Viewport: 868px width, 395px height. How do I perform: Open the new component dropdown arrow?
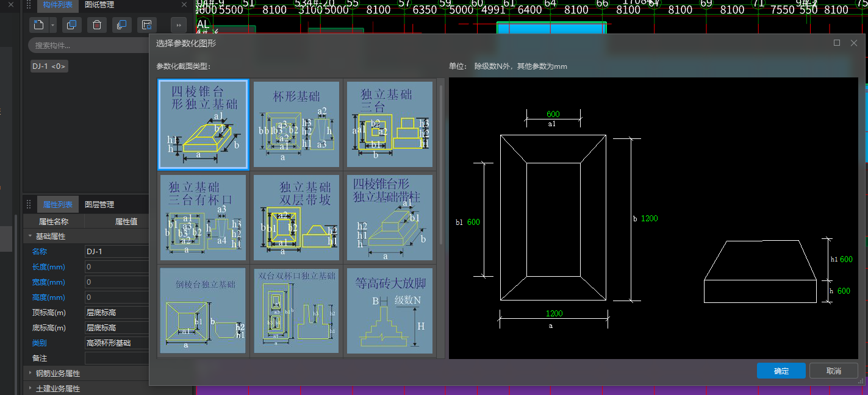pos(53,25)
